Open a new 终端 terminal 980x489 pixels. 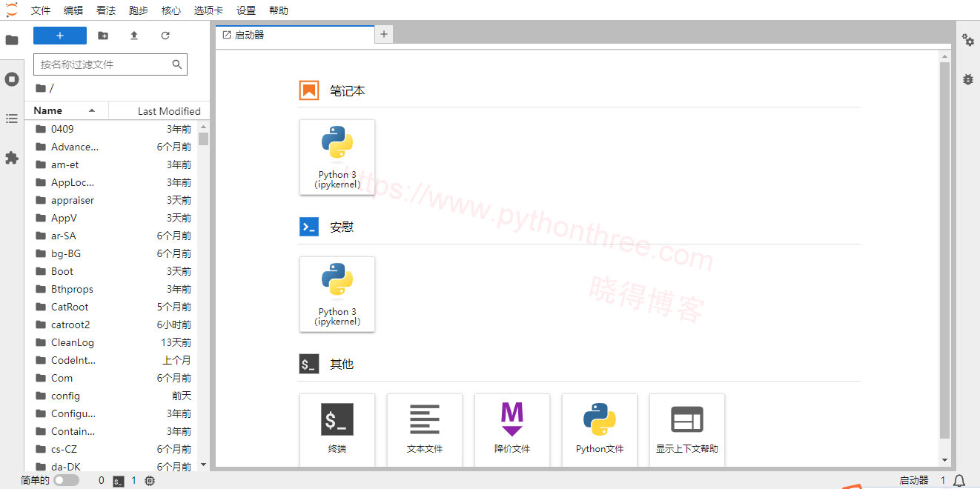tap(337, 430)
